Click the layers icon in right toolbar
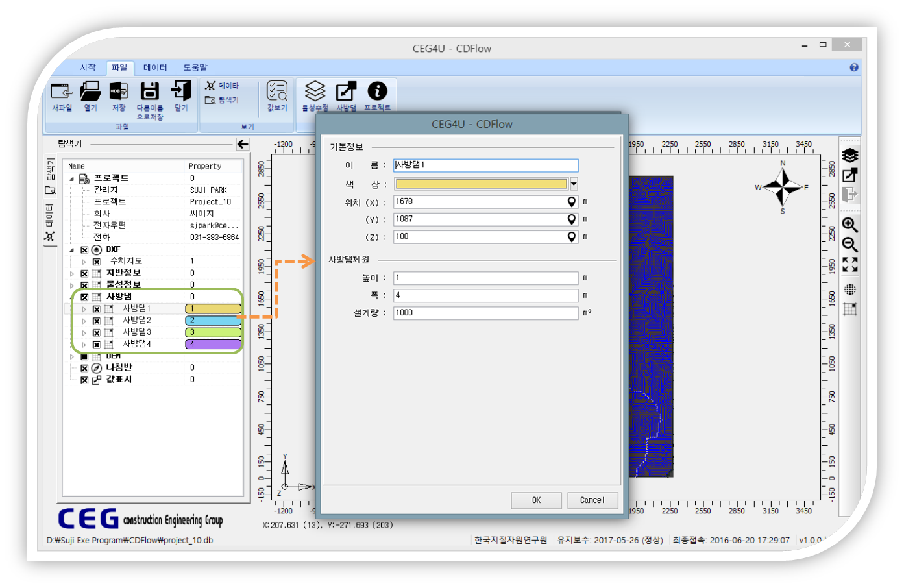This screenshot has width=904, height=588. coord(849,155)
